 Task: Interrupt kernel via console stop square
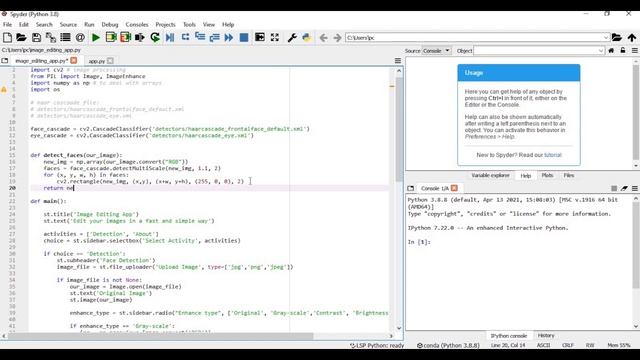point(614,188)
